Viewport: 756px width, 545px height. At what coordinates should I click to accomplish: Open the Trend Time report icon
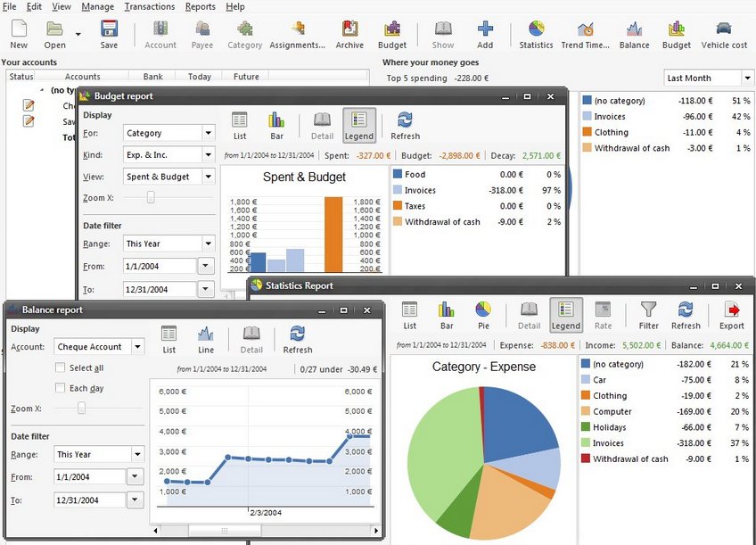coord(586,29)
